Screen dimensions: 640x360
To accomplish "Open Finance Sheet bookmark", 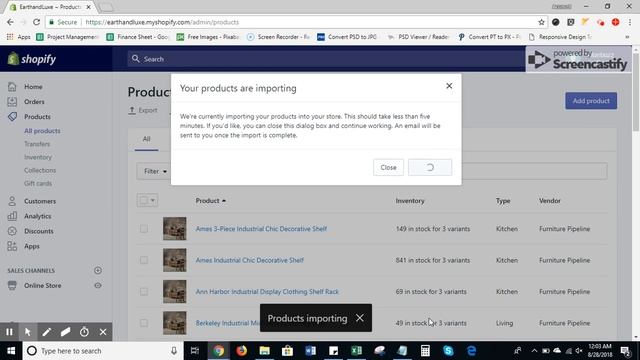I will 138,37.
